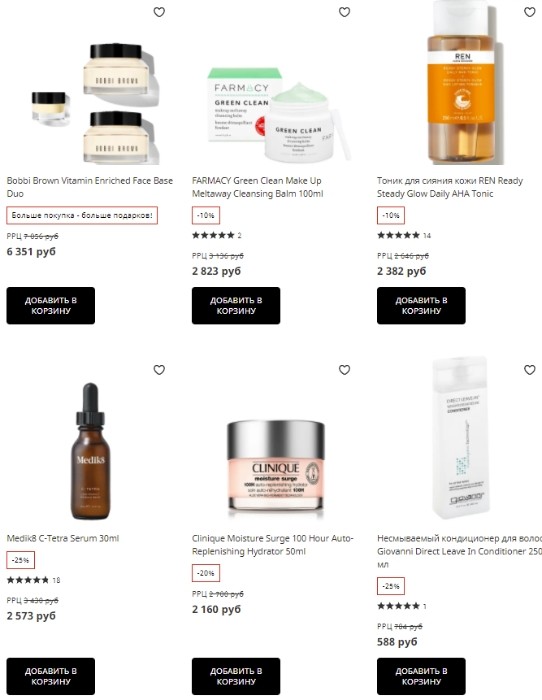The width and height of the screenshot is (542, 700).
Task: Wishlist the Medik8 C-Tetra Serum
Action: [159, 370]
